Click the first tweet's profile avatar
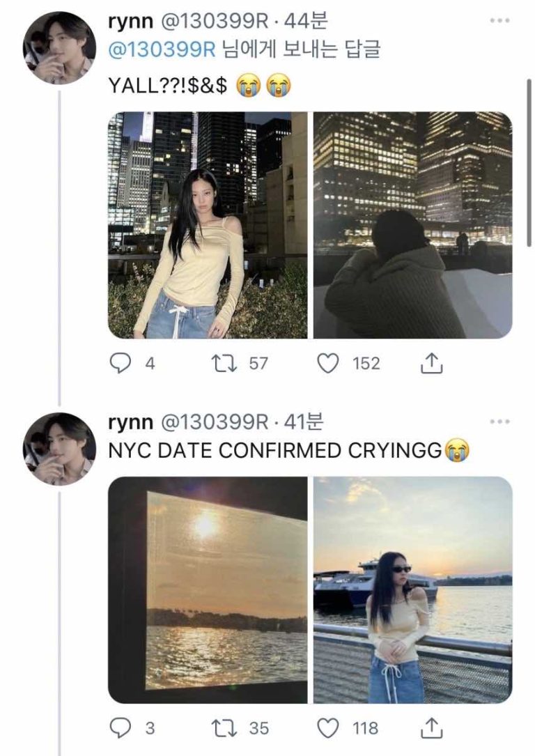535x756 pixels. 59,47
